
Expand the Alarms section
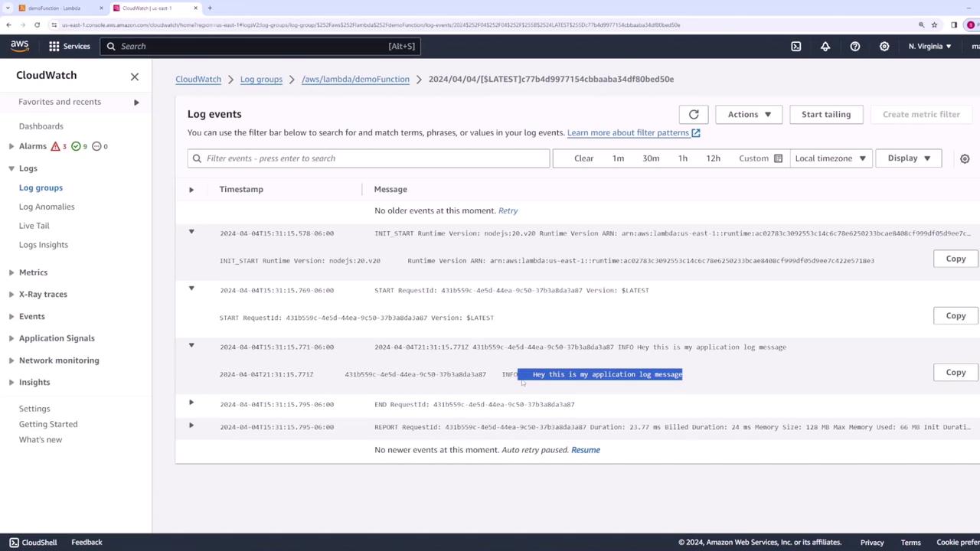click(11, 146)
